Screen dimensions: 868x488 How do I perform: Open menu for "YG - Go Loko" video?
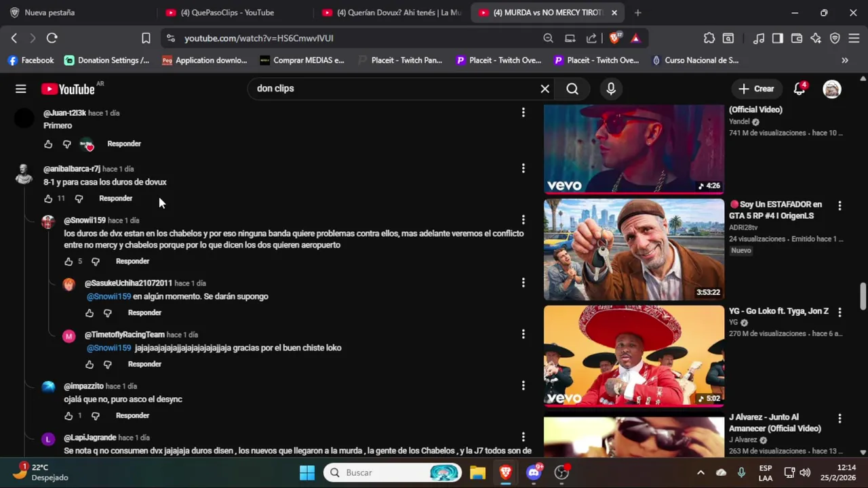pos(840,312)
